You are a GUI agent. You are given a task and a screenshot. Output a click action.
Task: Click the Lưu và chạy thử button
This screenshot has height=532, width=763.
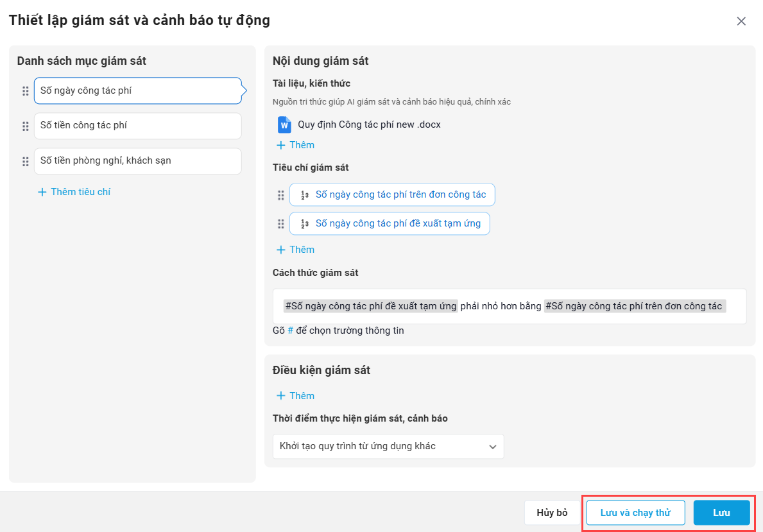click(635, 513)
